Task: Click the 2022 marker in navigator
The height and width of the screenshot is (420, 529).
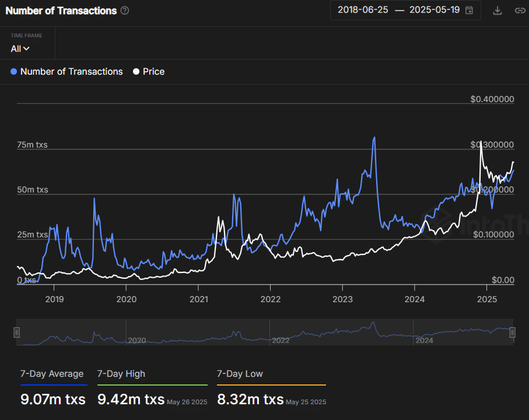Action: [x=281, y=341]
